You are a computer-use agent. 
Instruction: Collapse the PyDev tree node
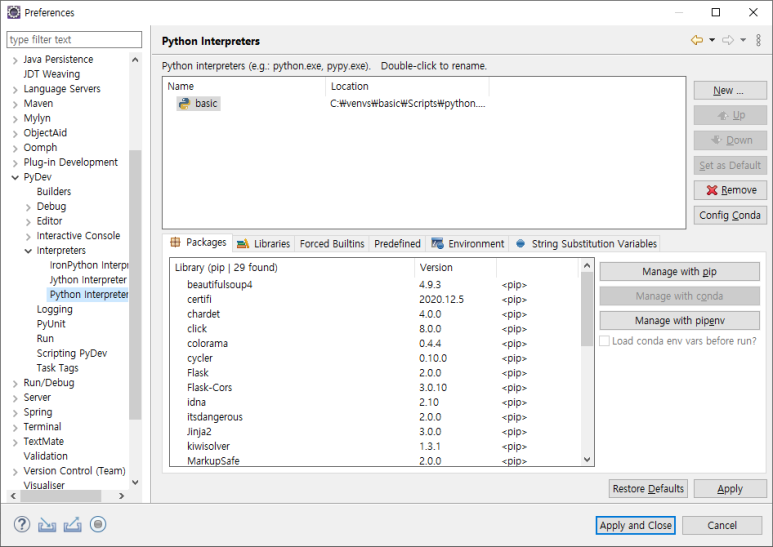(15, 177)
